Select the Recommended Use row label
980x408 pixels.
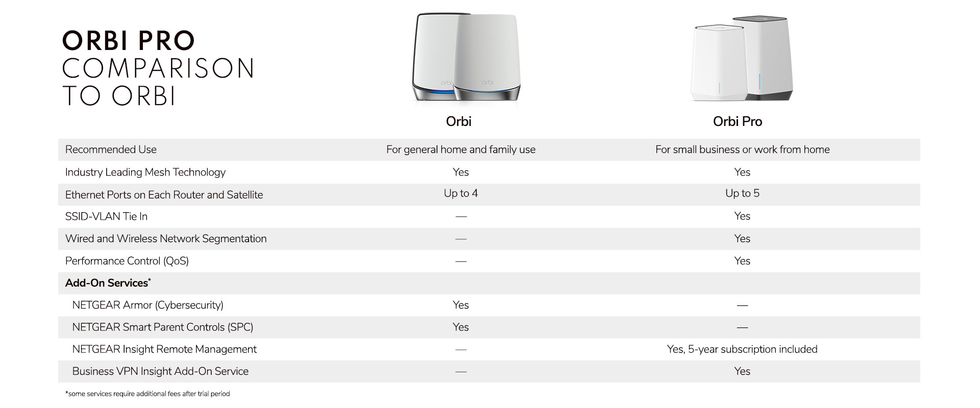pyautogui.click(x=111, y=149)
